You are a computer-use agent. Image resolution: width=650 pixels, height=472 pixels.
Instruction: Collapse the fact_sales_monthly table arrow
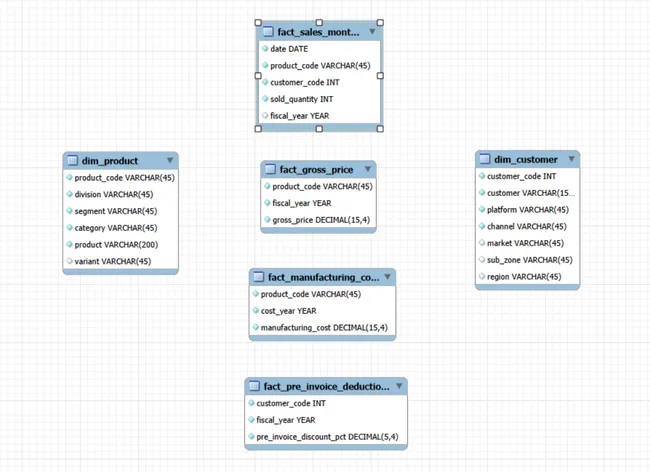point(372,31)
